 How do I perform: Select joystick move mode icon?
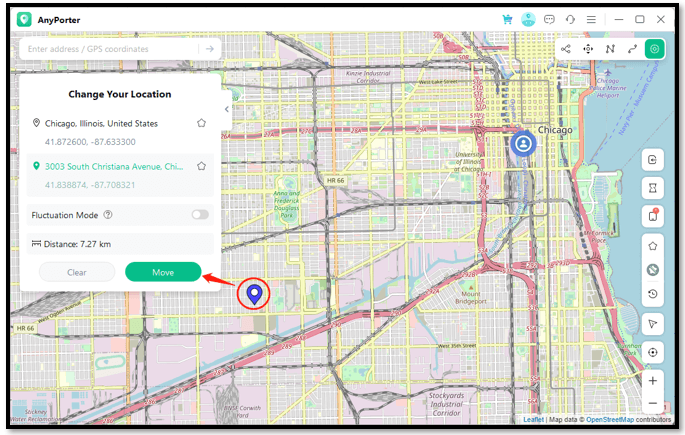pos(588,49)
